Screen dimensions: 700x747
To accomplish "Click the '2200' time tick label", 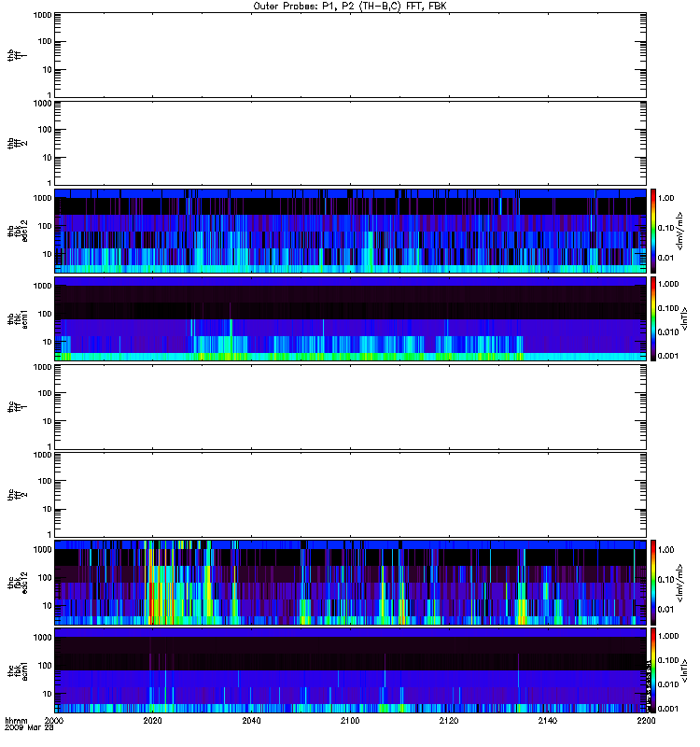I will click(646, 720).
